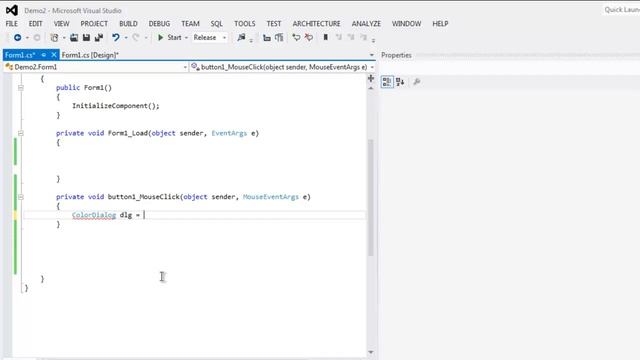Open the BUILD menu
This screenshot has width=640, height=360.
click(x=128, y=24)
